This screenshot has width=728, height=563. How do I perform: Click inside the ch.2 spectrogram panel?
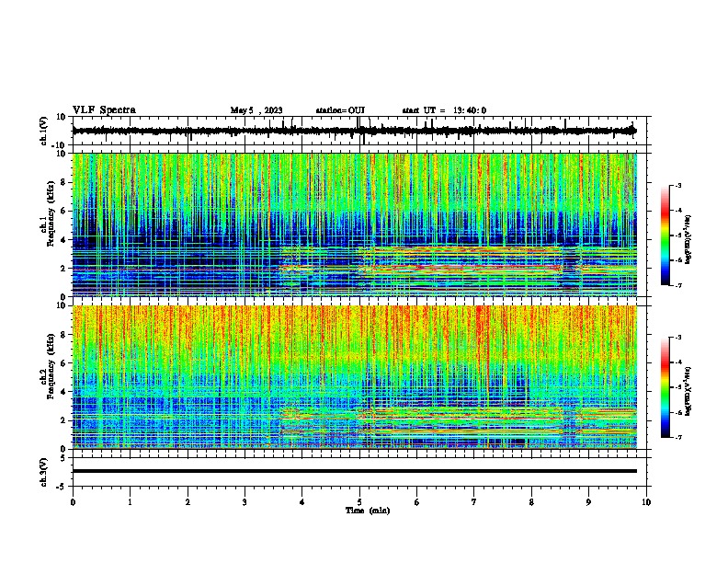(354, 377)
